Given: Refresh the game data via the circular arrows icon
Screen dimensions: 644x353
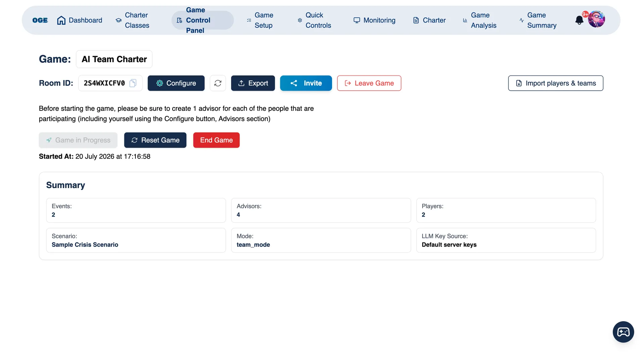Looking at the screenshot, I should [218, 83].
